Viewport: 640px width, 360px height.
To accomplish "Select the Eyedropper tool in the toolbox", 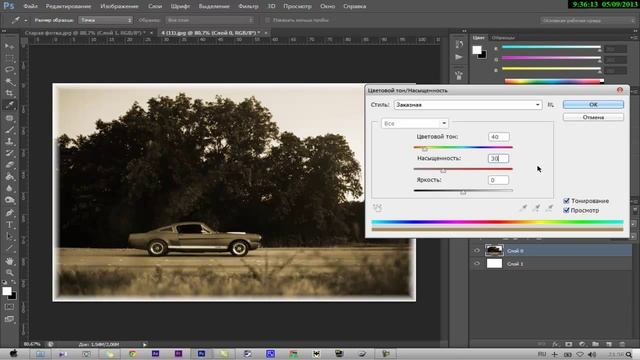I will click(9, 105).
